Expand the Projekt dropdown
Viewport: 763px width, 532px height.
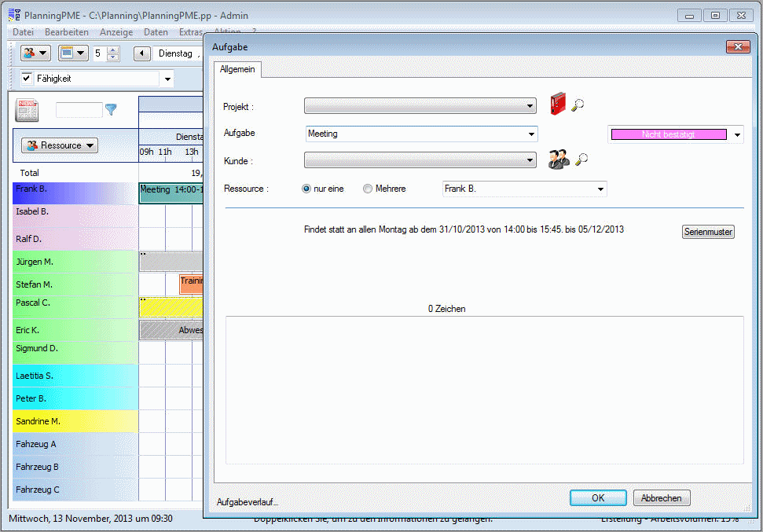(x=530, y=106)
